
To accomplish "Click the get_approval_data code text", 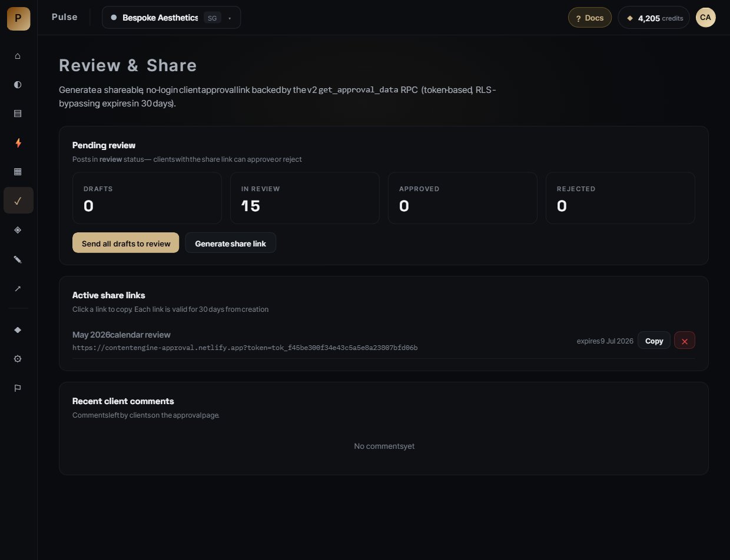I will 359,90.
